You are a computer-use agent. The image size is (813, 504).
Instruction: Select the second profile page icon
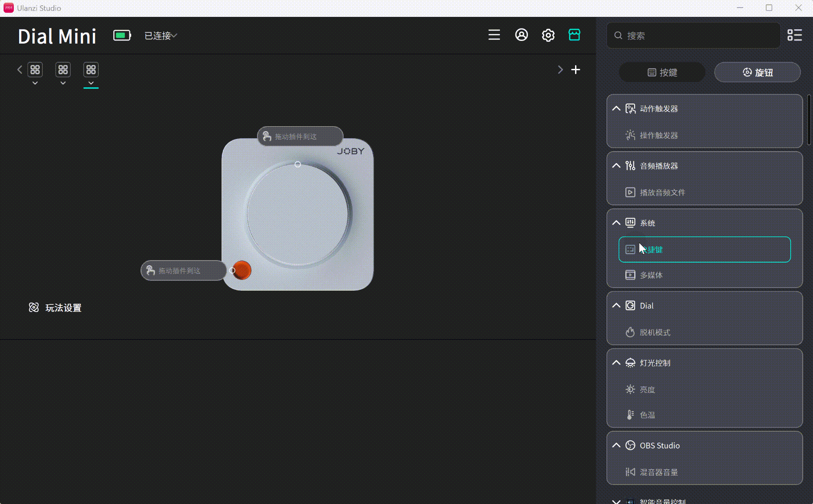pos(63,70)
